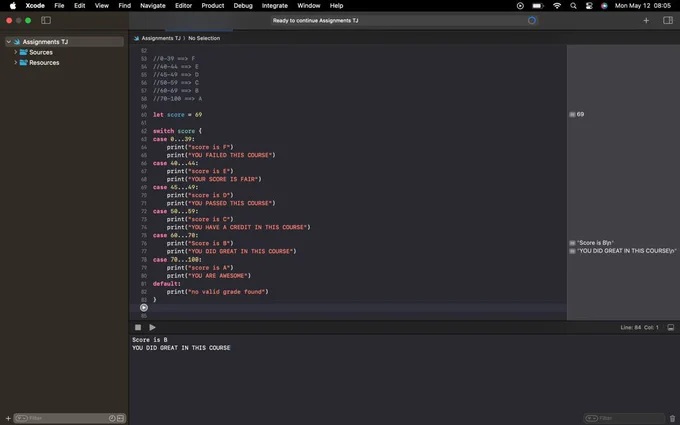Toggle the debug area visibility button
Viewport: 680px width, 425px height.
coord(670,327)
